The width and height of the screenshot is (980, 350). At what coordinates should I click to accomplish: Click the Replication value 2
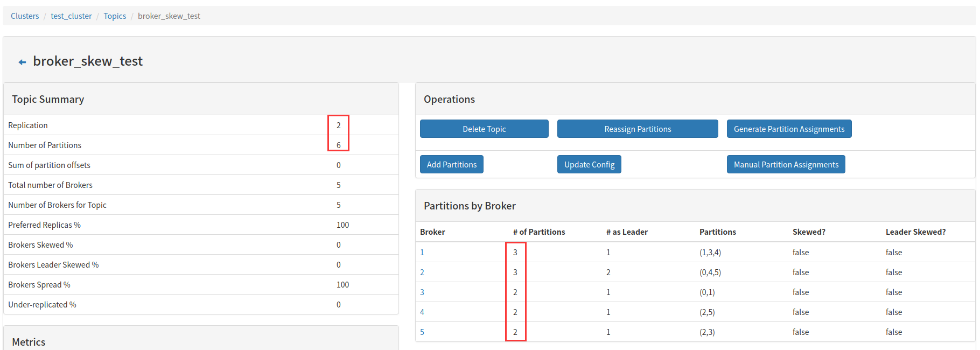tap(339, 125)
